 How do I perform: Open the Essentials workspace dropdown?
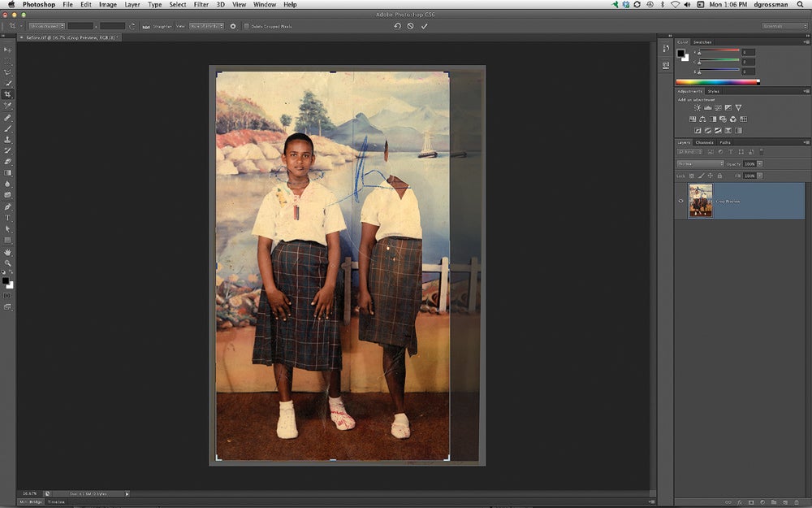(784, 26)
